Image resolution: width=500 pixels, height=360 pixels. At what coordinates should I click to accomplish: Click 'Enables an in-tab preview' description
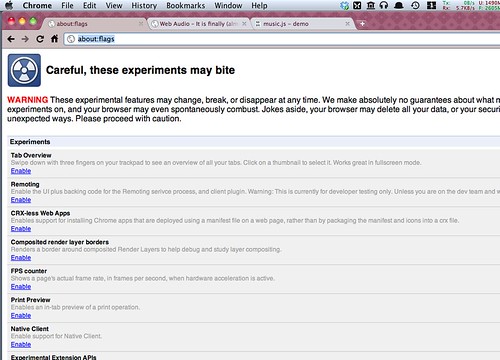pos(75,307)
